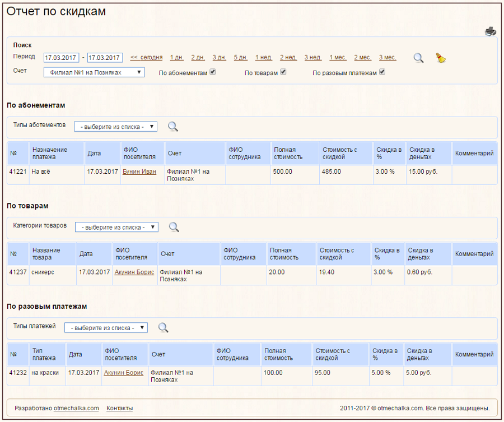
Task: Click the printer icon to print report
Action: click(x=490, y=31)
